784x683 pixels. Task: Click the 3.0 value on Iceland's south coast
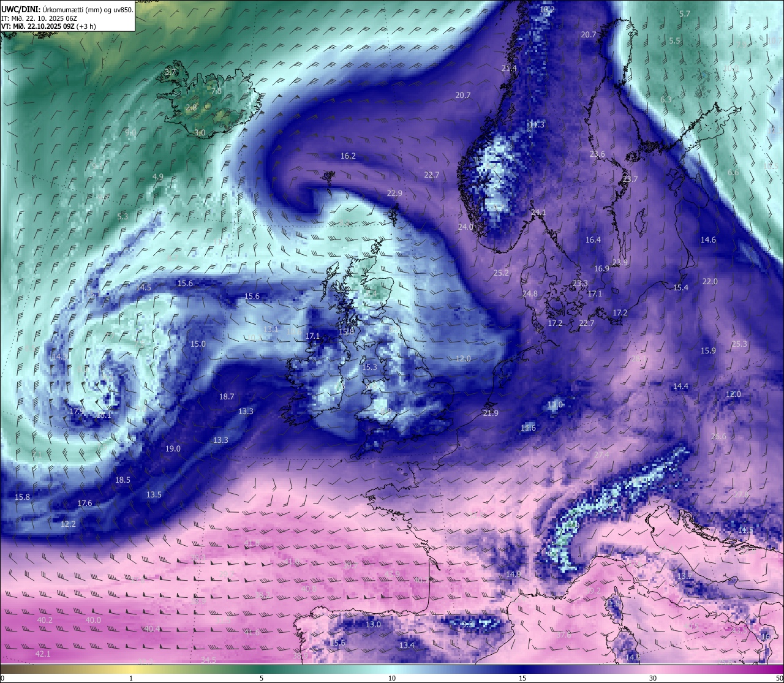pyautogui.click(x=200, y=133)
